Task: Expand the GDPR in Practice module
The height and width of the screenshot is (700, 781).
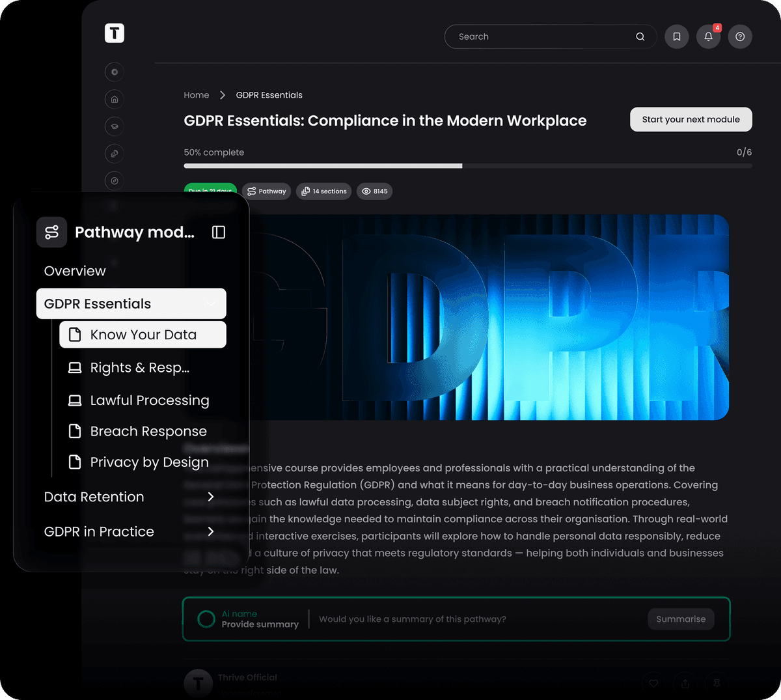Action: pyautogui.click(x=210, y=531)
